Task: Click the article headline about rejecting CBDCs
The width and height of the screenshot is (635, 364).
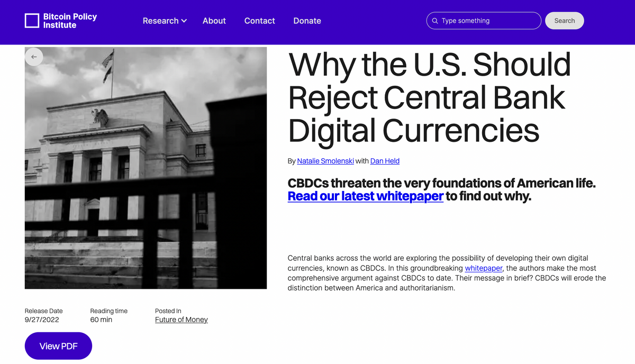Action: point(429,97)
